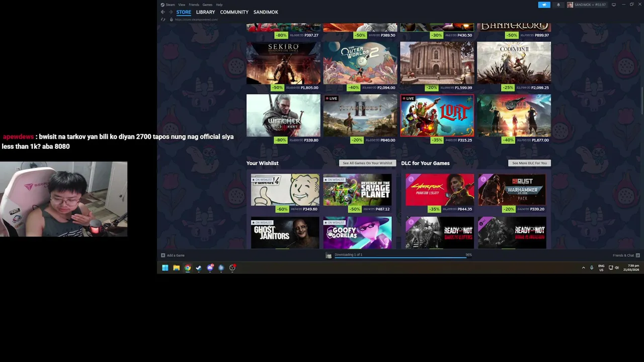The image size is (644, 362).
Task: Open Google Chrome from the taskbar
Action: click(x=187, y=267)
